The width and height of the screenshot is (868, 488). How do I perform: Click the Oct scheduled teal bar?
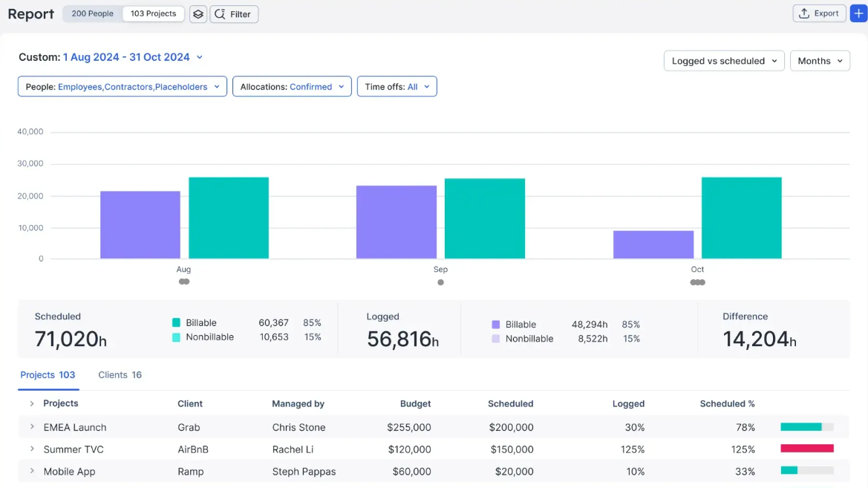click(742, 218)
